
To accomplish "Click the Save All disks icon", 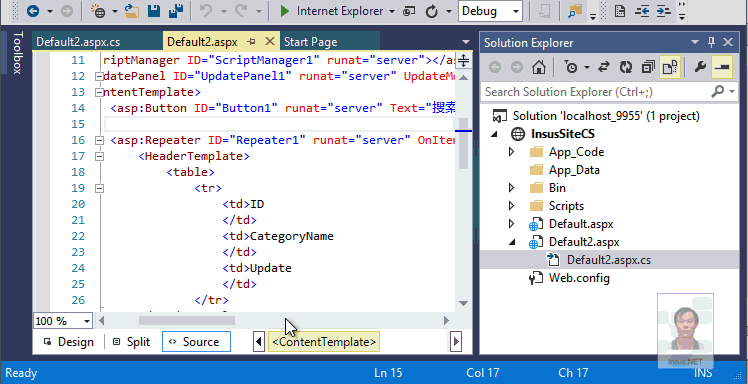I will 177,11.
